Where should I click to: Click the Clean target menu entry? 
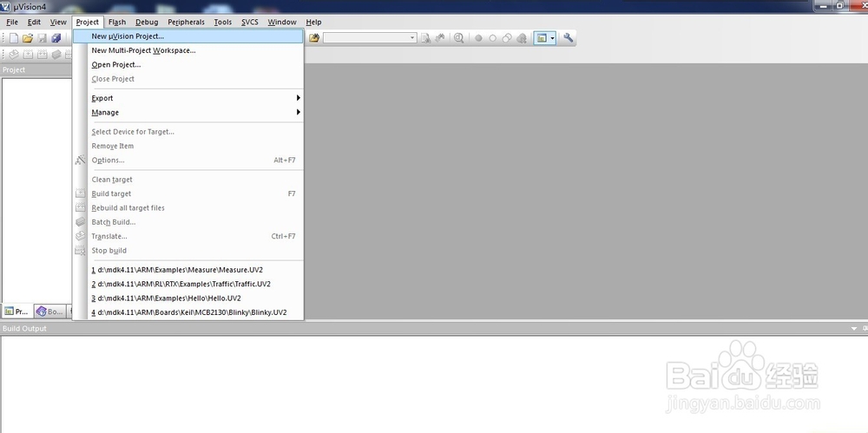click(x=188, y=180)
